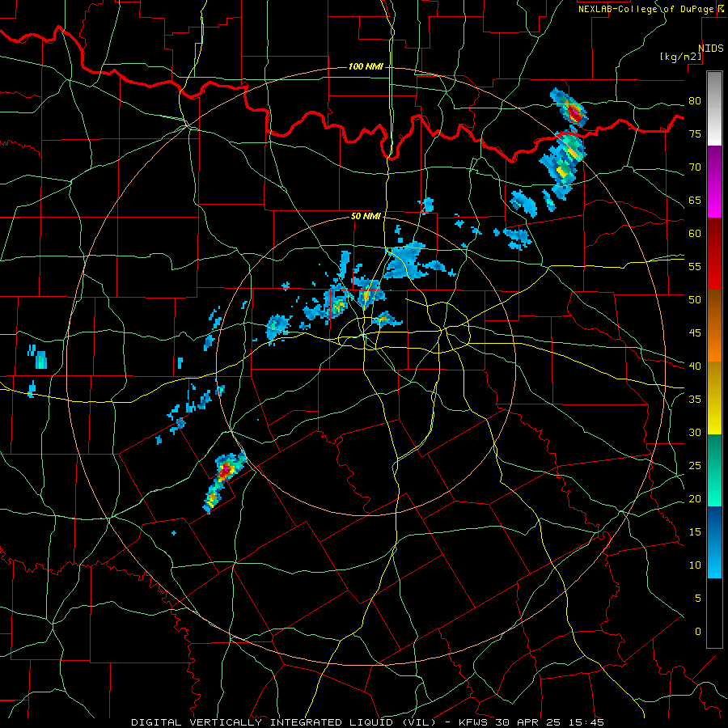
Task: Click the 10 value on the scale
Action: click(695, 565)
